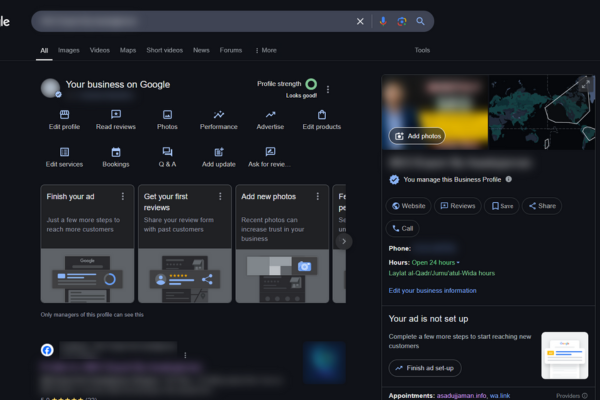Viewport: 600px width, 400px height.
Task: Click the business profile avatar
Action: click(51, 88)
